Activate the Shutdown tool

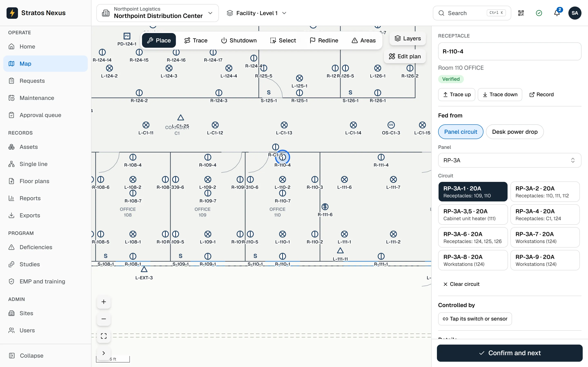tap(239, 40)
